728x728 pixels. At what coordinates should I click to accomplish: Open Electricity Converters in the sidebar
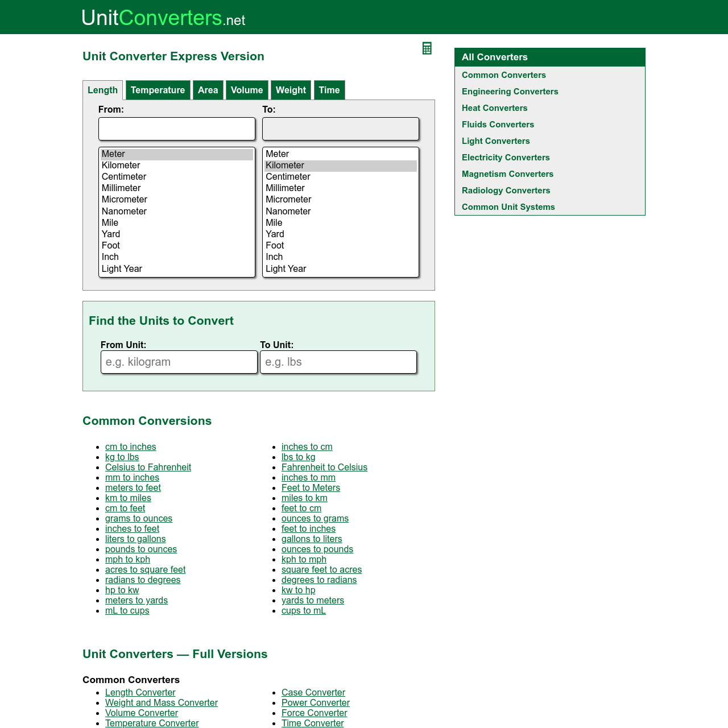(x=506, y=158)
